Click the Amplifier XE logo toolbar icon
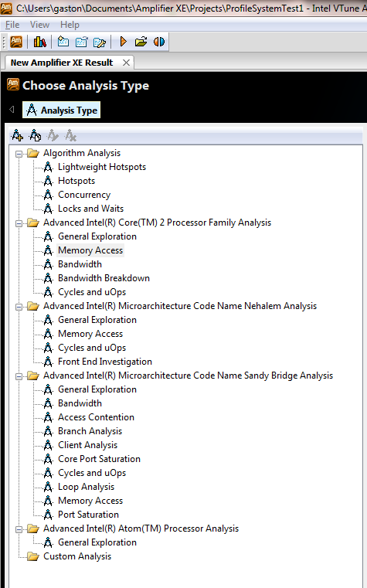The height and width of the screenshot is (588, 367). [16, 42]
